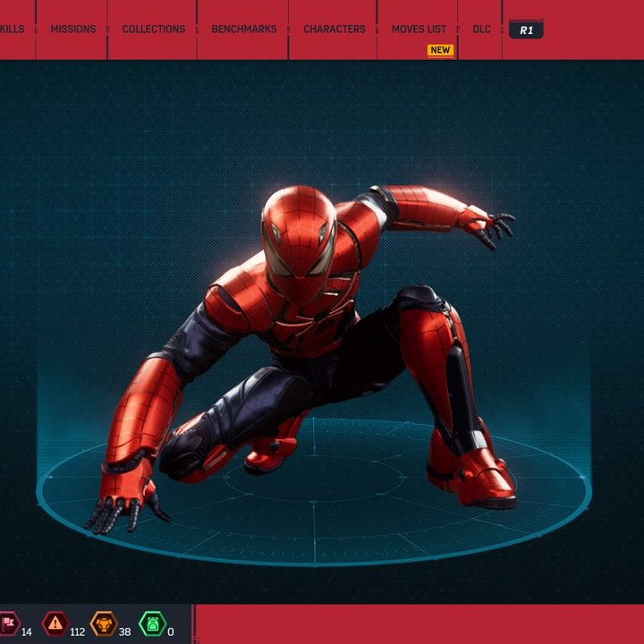
Task: Click the Crime Token count 112
Action: (x=77, y=631)
